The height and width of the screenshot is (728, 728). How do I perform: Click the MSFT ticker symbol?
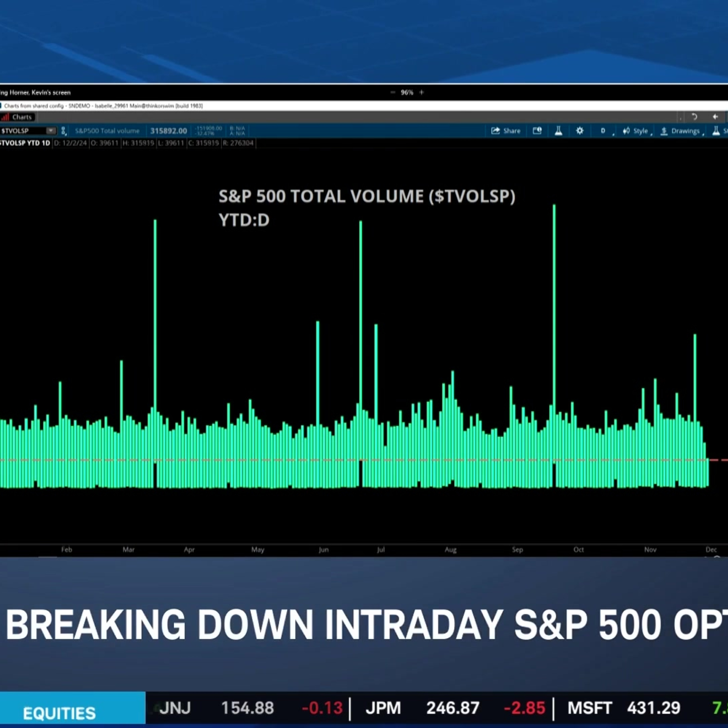tap(590, 708)
